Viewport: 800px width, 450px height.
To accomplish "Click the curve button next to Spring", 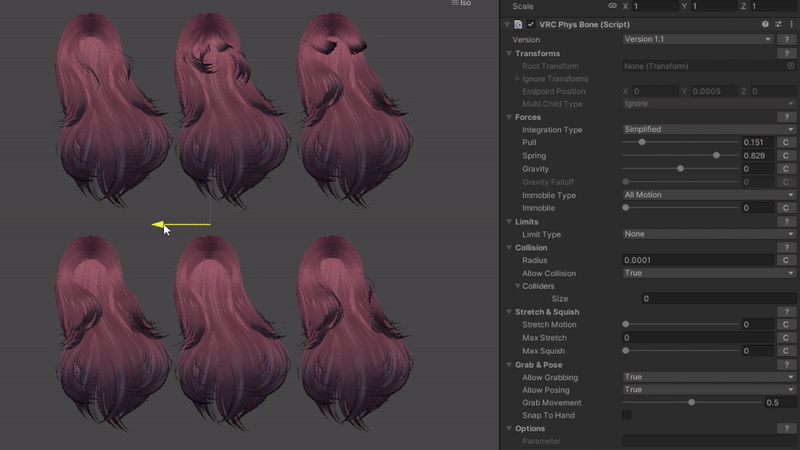I will tap(786, 156).
